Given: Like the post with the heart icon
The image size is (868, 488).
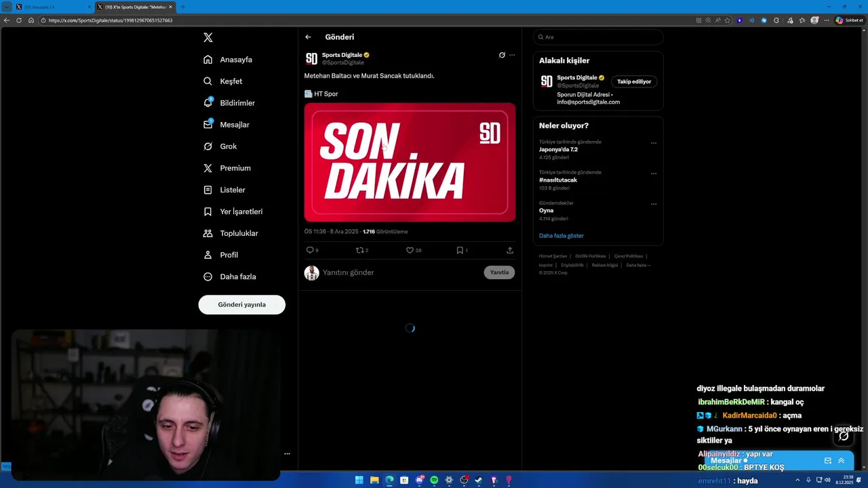Looking at the screenshot, I should coord(410,250).
